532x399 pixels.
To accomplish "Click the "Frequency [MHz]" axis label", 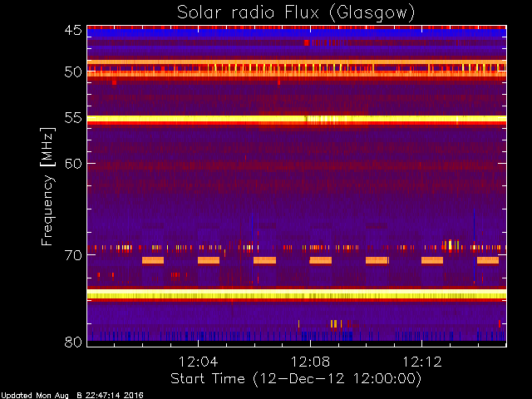I will tap(47, 186).
